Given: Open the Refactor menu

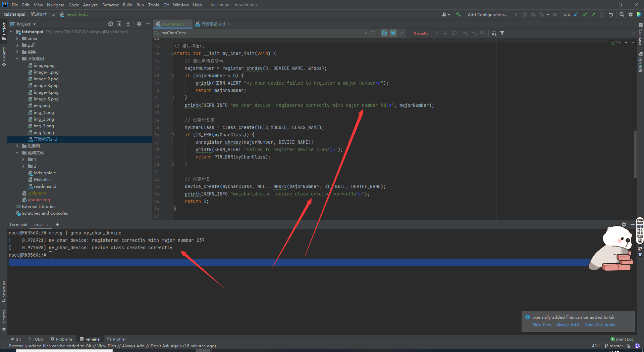Looking at the screenshot, I should 110,5.
